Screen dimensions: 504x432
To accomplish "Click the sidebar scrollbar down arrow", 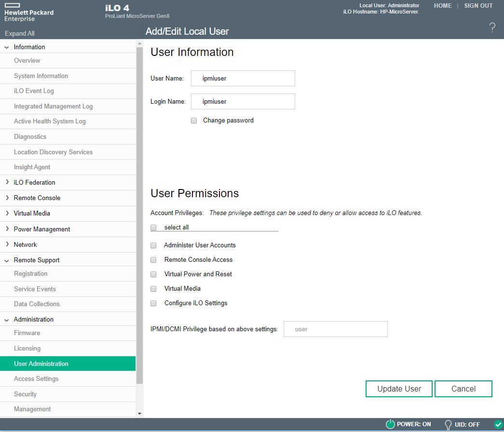I will 139,414.
